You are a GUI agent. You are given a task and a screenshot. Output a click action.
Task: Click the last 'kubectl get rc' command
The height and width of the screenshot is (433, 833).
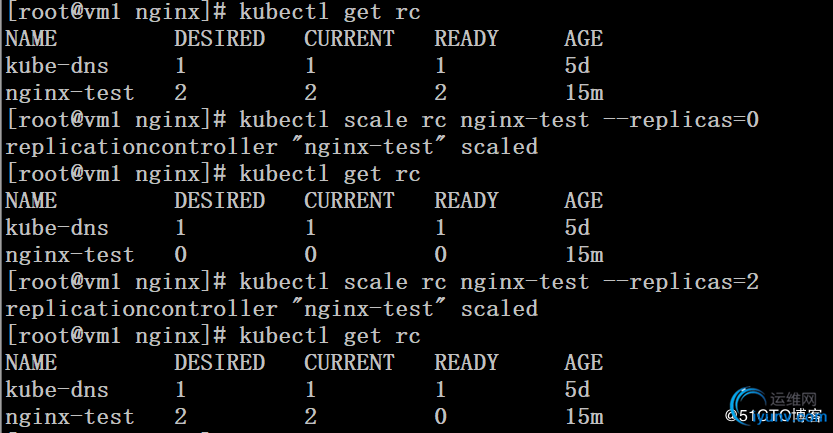pos(330,336)
